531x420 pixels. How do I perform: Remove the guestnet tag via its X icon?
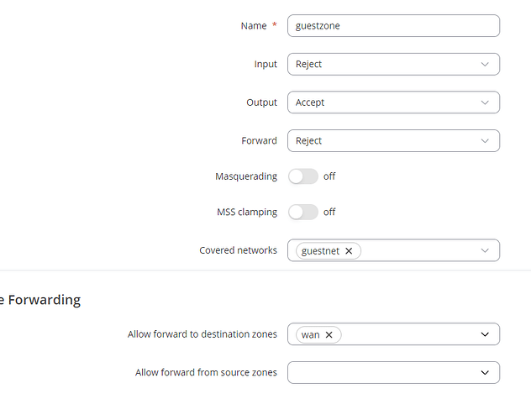(x=349, y=251)
